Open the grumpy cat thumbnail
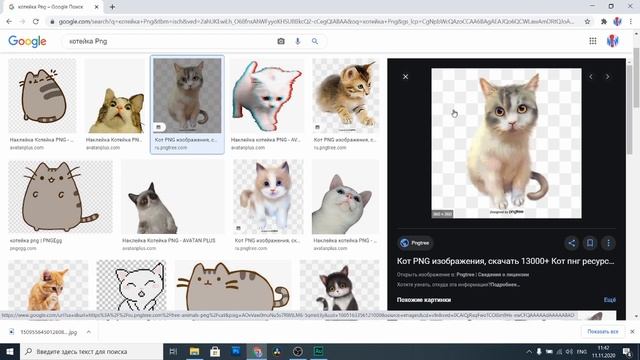This screenshot has height=360, width=640. coord(173,196)
